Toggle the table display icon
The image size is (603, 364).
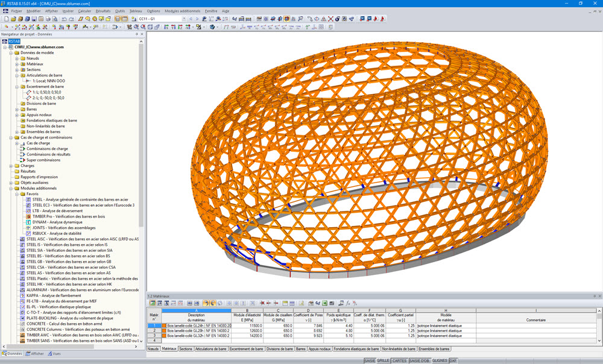(125, 19)
